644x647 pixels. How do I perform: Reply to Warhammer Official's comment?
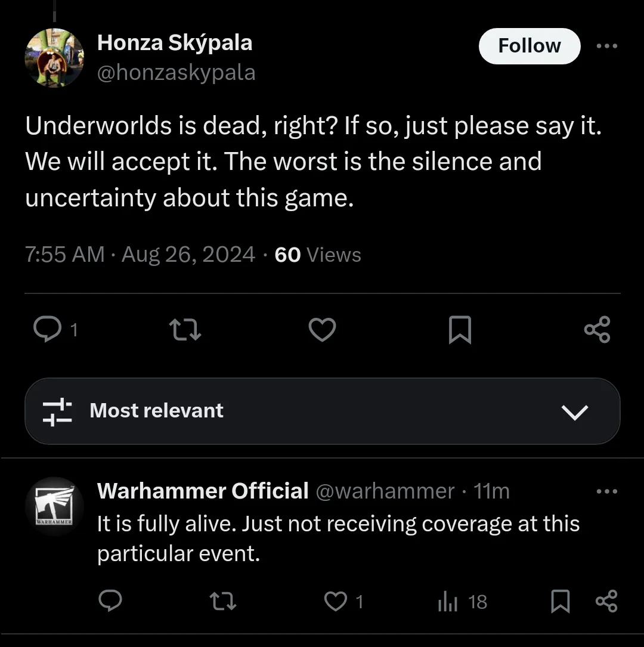coord(110,601)
